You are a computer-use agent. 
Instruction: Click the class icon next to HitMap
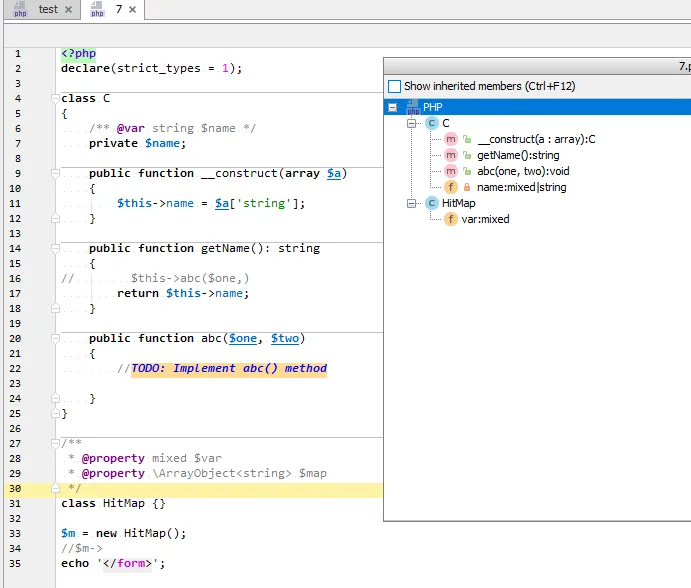tap(431, 203)
